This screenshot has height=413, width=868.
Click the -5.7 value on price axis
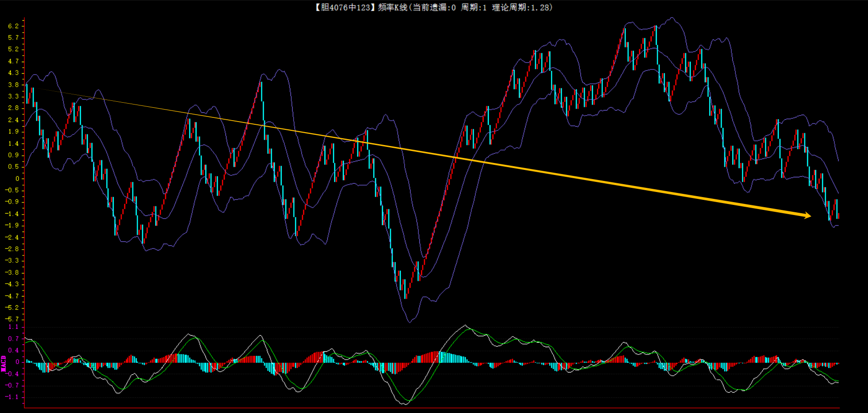pyautogui.click(x=12, y=319)
